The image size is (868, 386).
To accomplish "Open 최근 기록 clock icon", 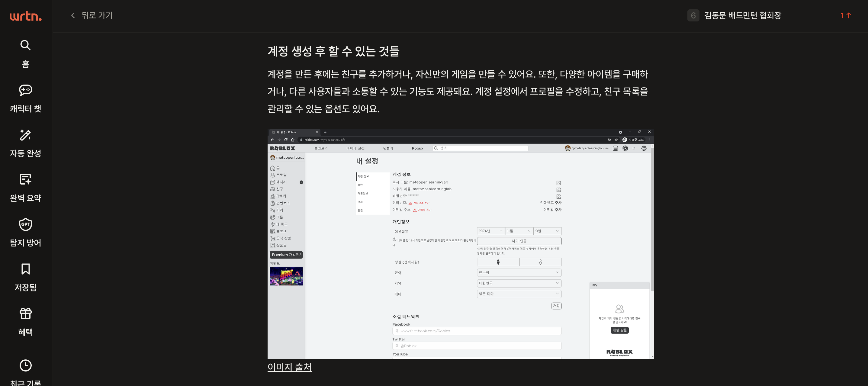I will coord(26,365).
